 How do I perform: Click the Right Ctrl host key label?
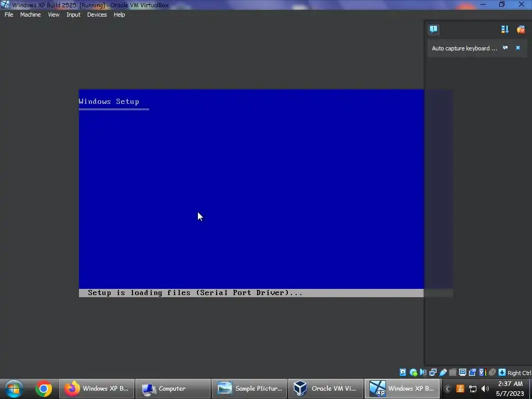[519, 373]
